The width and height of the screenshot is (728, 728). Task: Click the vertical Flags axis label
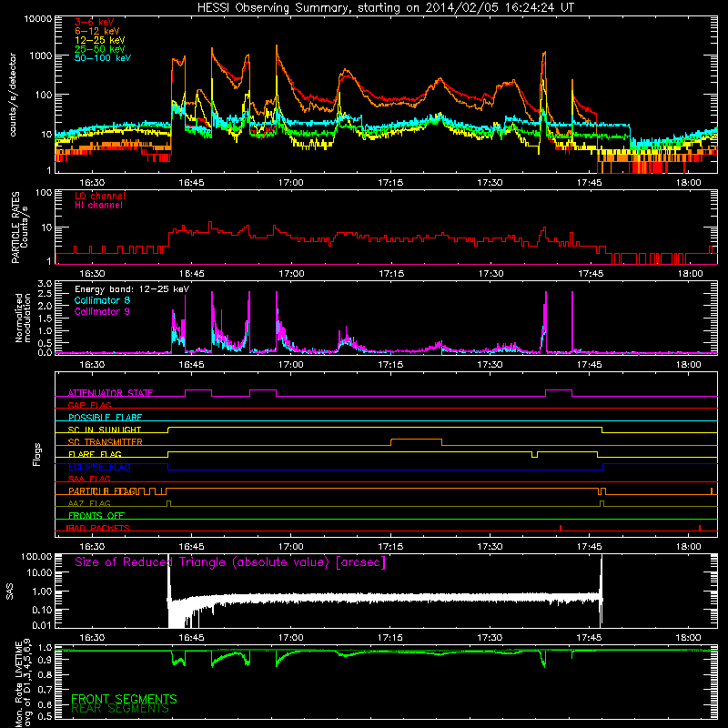pyautogui.click(x=37, y=454)
